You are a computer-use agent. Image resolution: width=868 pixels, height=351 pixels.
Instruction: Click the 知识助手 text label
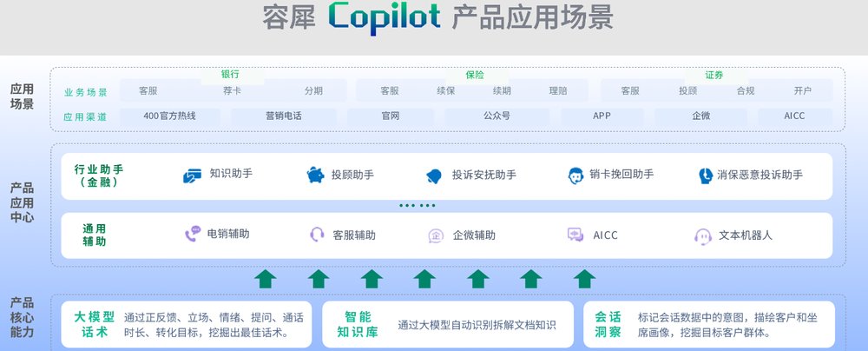tap(231, 174)
